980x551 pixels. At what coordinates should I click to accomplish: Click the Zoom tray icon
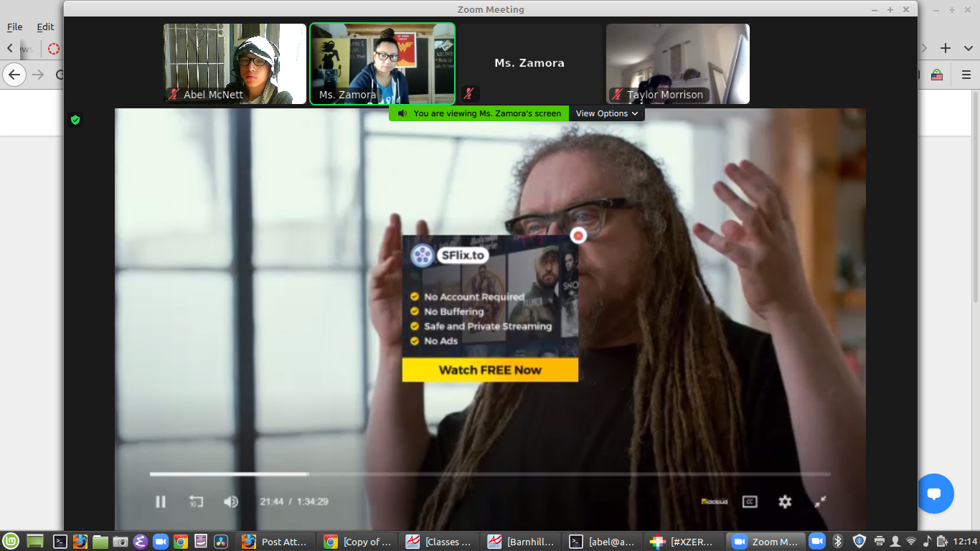(817, 542)
